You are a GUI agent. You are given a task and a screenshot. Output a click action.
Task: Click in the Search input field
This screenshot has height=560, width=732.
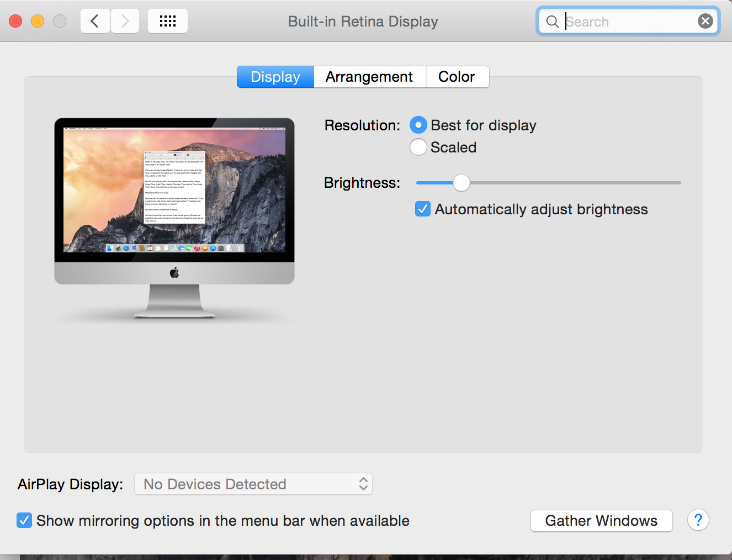click(628, 22)
